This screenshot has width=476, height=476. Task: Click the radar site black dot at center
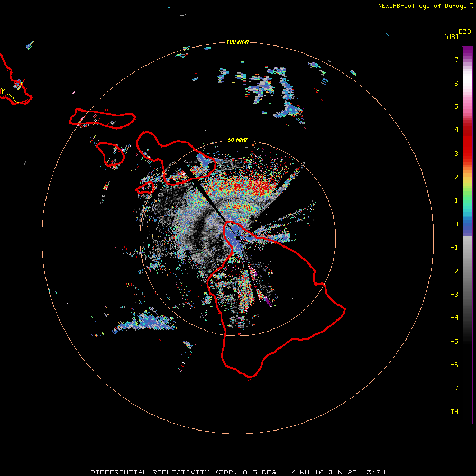tap(237, 237)
